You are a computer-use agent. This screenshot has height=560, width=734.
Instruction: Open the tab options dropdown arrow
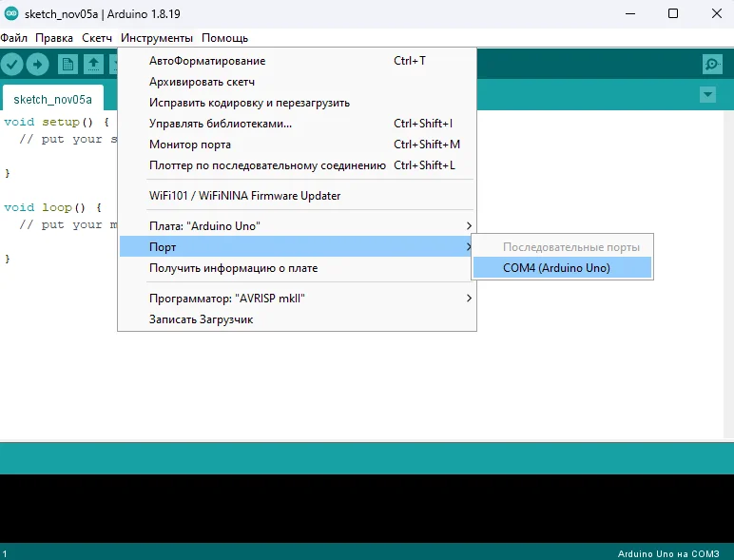click(706, 95)
